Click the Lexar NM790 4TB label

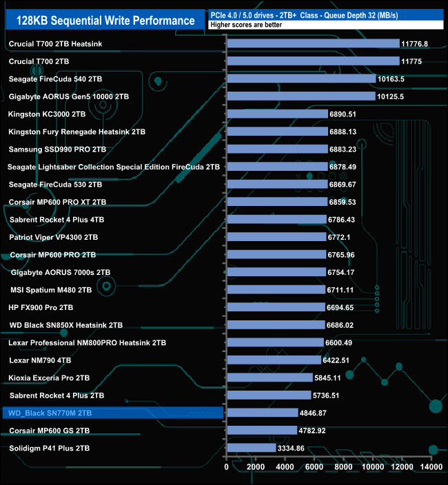(x=40, y=360)
